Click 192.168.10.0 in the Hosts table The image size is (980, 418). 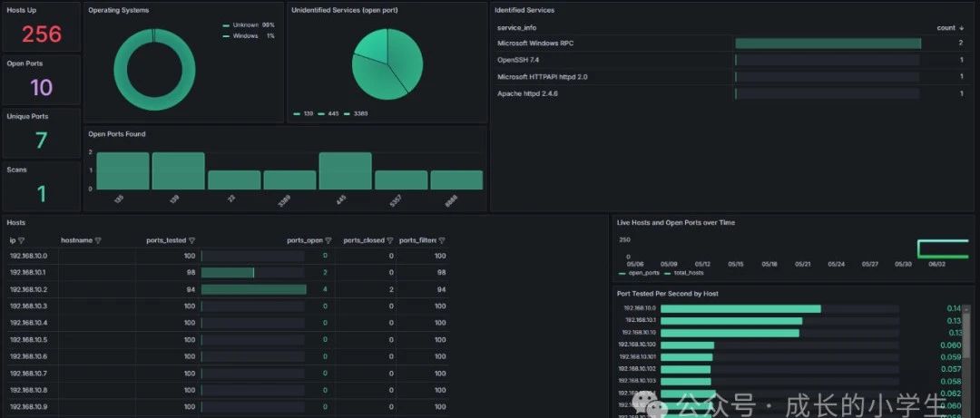coord(28,256)
